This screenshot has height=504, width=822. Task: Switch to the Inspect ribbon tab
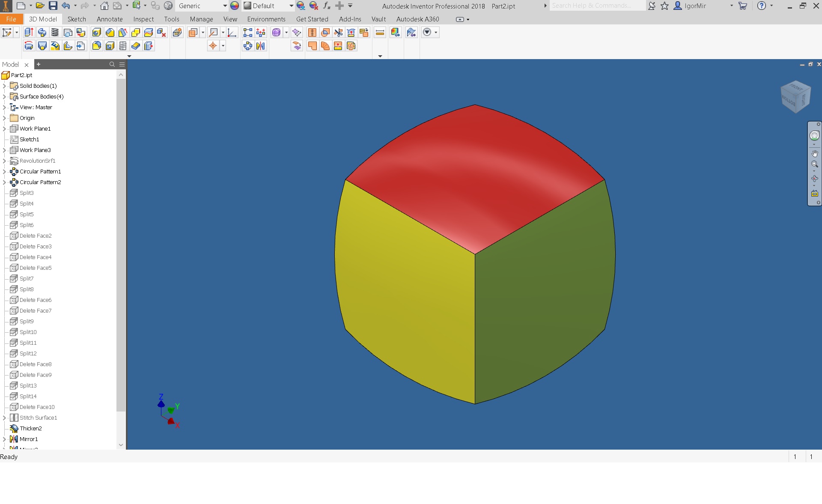[143, 19]
